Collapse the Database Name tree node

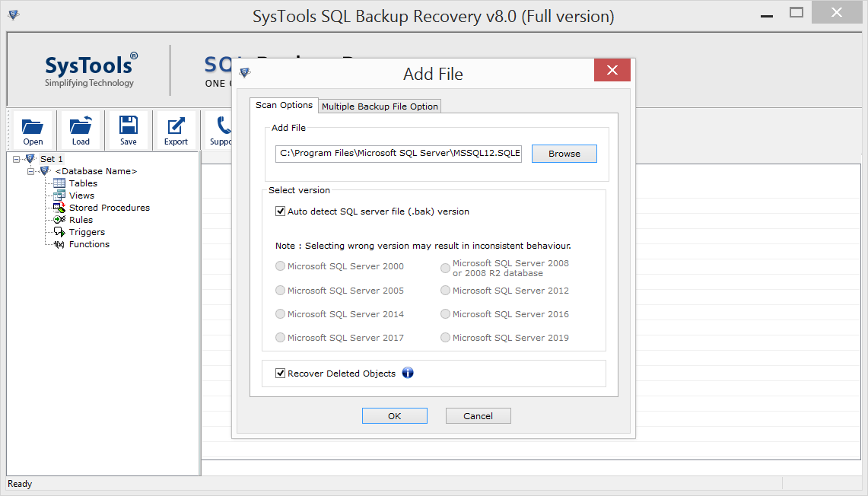(x=30, y=171)
